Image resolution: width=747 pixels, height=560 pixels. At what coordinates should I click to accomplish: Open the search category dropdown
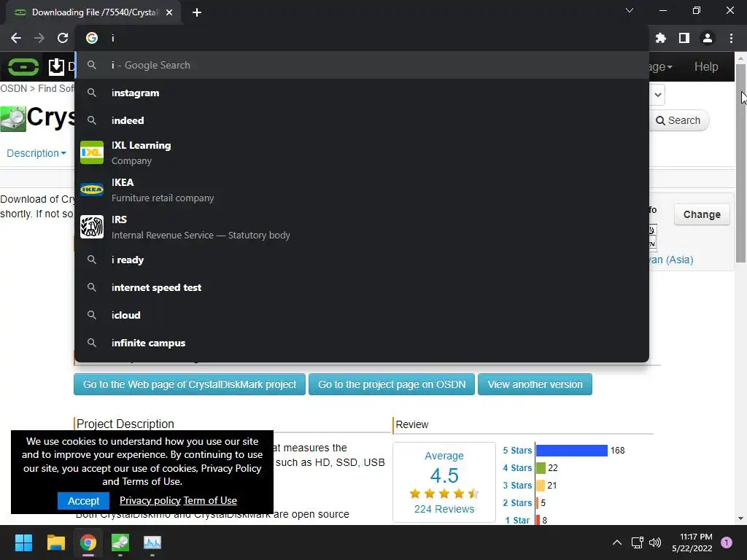click(657, 94)
